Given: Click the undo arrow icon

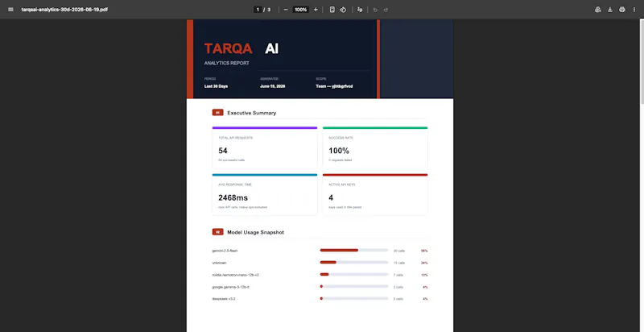Looking at the screenshot, I should pos(375,10).
